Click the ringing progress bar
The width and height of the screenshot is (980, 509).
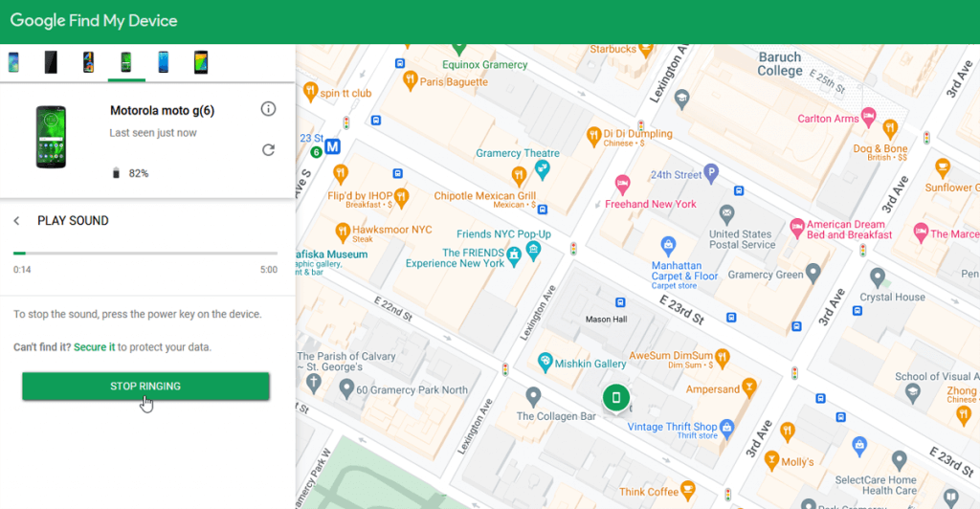tap(145, 254)
